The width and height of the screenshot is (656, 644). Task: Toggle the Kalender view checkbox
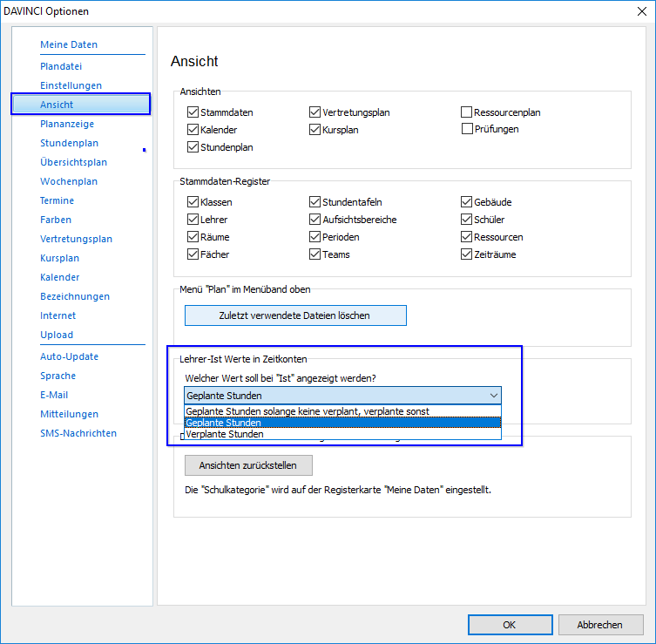coord(193,130)
